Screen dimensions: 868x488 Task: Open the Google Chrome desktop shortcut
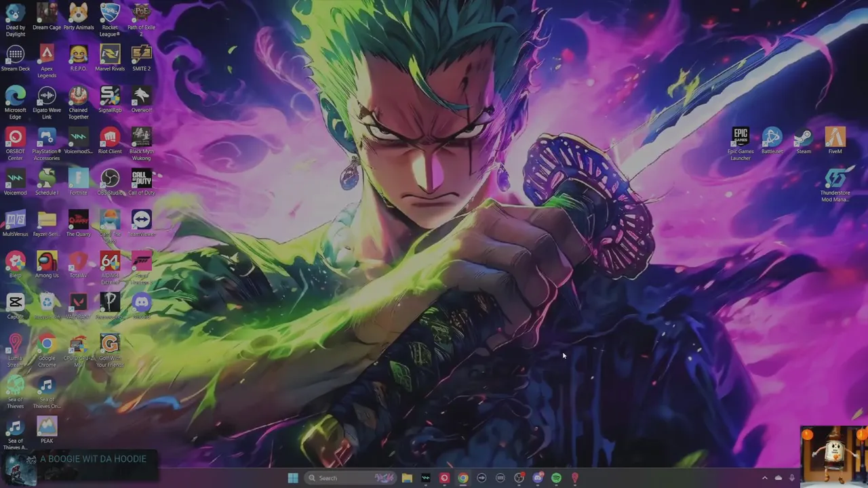coord(47,344)
